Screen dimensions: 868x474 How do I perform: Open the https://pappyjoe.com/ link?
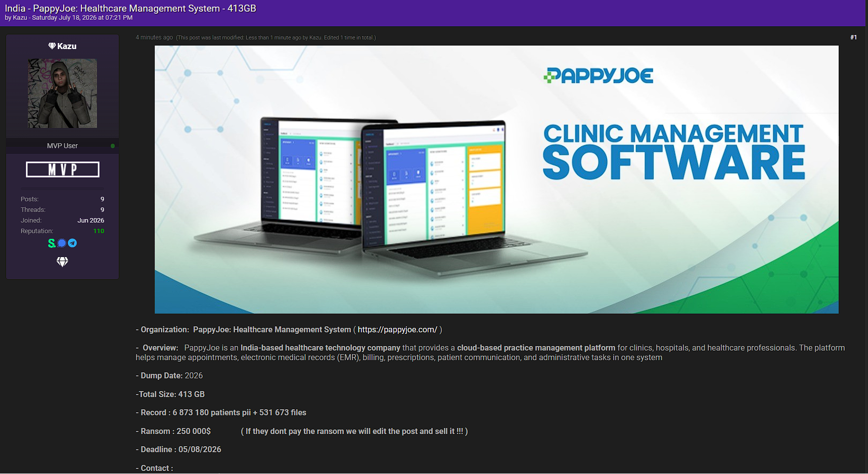[397, 330]
